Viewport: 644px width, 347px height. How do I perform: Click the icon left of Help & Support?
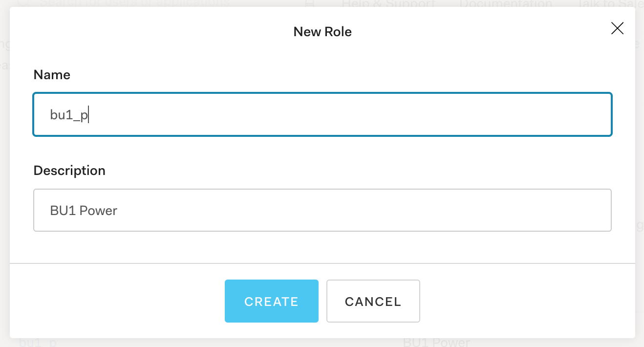(x=309, y=3)
